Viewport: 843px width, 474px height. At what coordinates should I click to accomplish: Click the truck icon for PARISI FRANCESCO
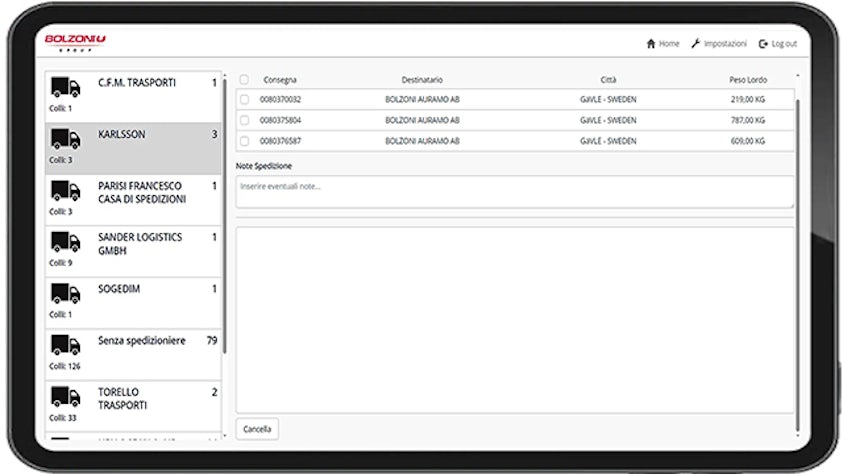(65, 191)
